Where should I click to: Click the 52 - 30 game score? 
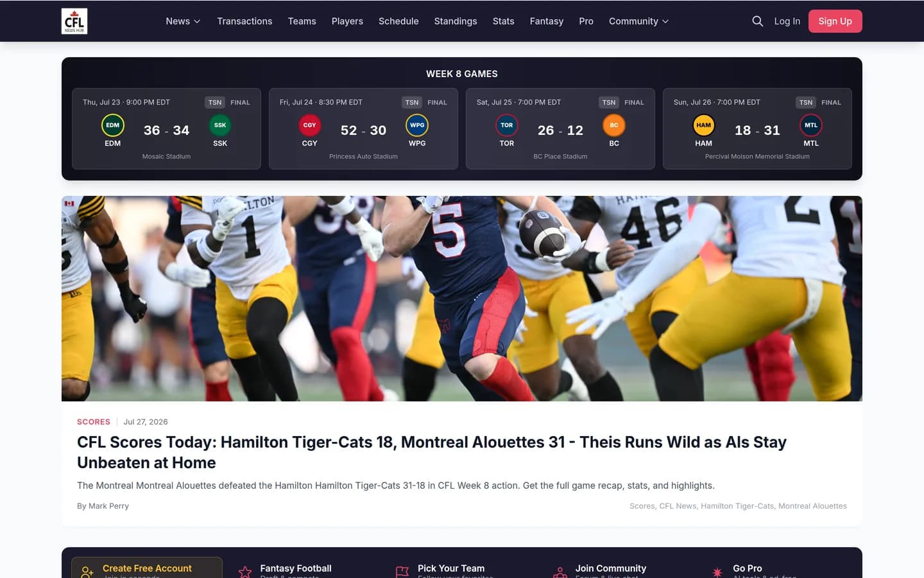[363, 130]
